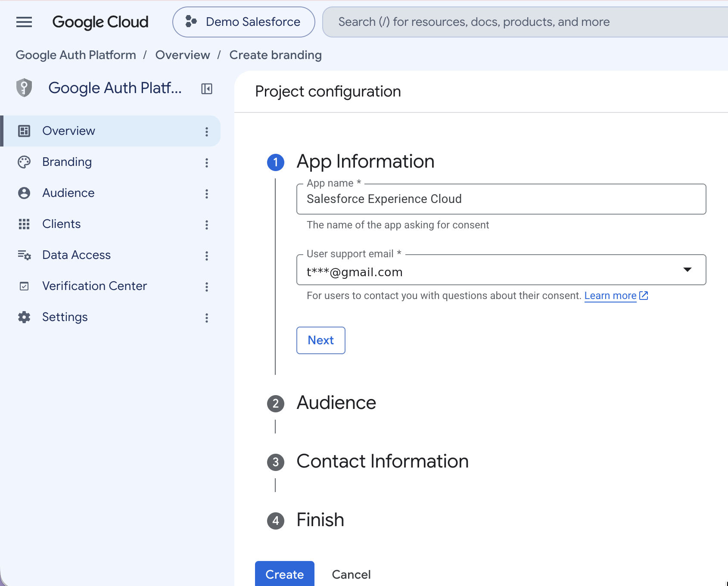Click the Next button

[x=321, y=340]
